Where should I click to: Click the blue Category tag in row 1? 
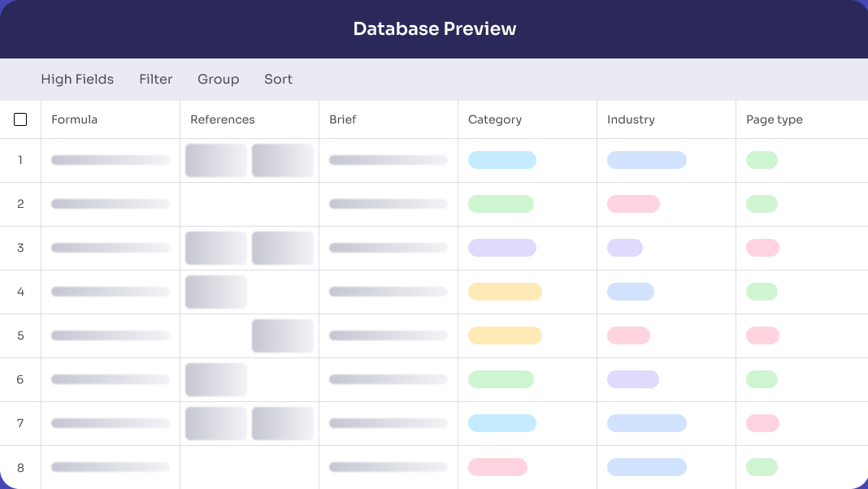(x=501, y=160)
